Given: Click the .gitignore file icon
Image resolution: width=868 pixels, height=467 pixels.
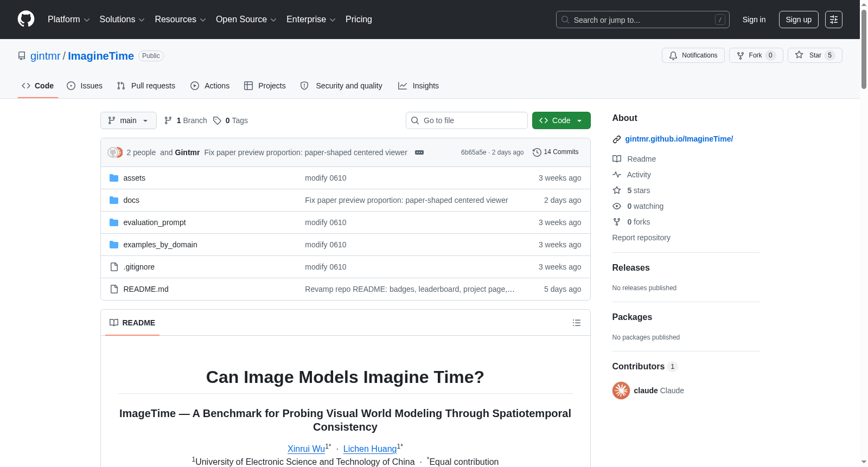Looking at the screenshot, I should coord(114,267).
